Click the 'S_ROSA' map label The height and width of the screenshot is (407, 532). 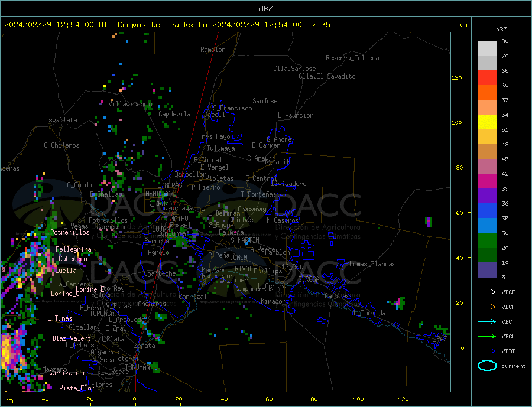tap(309, 279)
